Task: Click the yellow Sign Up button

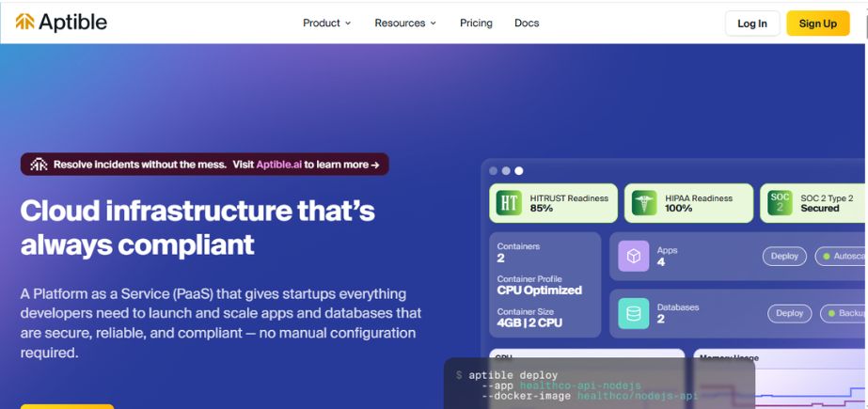Action: pyautogui.click(x=817, y=24)
